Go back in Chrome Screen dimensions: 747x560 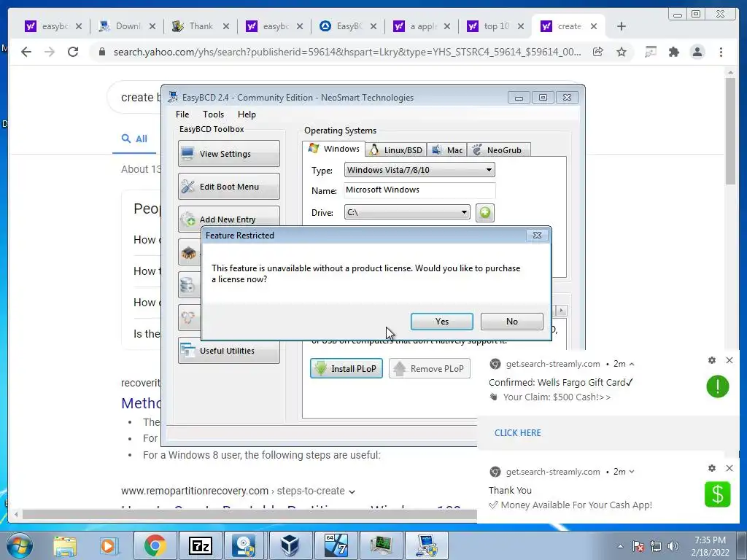26,52
